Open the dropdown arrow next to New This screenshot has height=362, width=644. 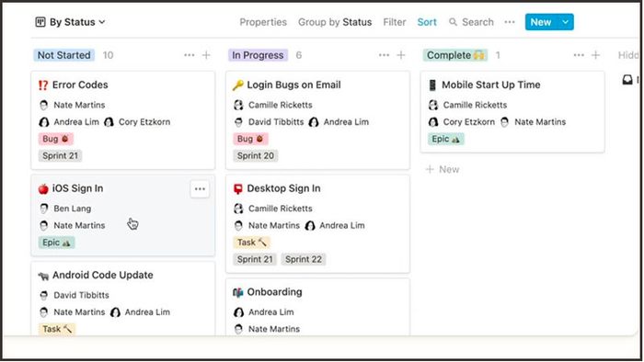[566, 22]
